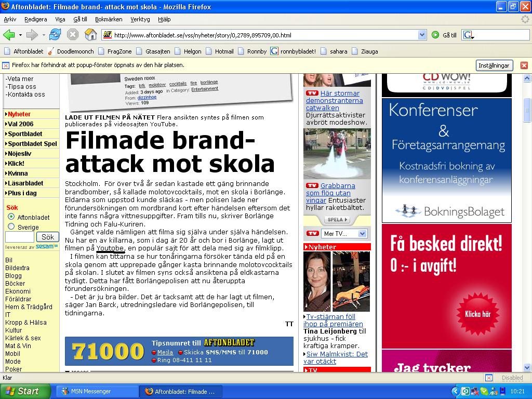Expand the Nöjesliv sidebar section

coord(31,154)
